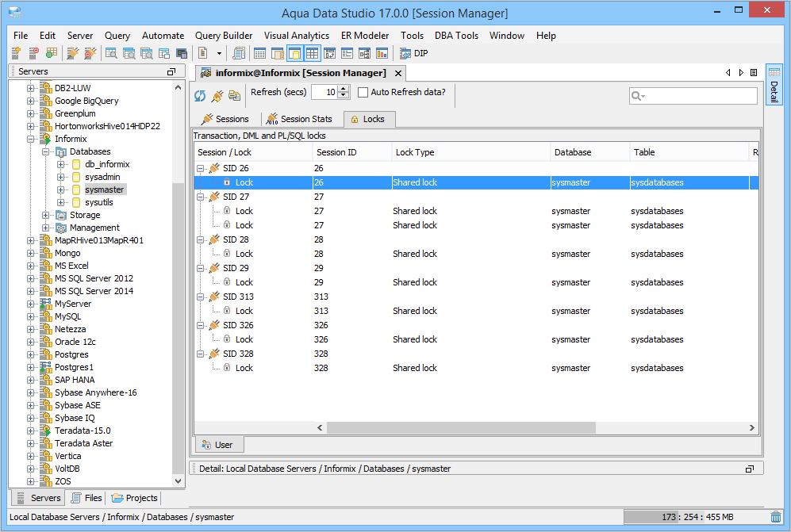Expand the Management tree node
The width and height of the screenshot is (791, 532).
pyautogui.click(x=46, y=228)
